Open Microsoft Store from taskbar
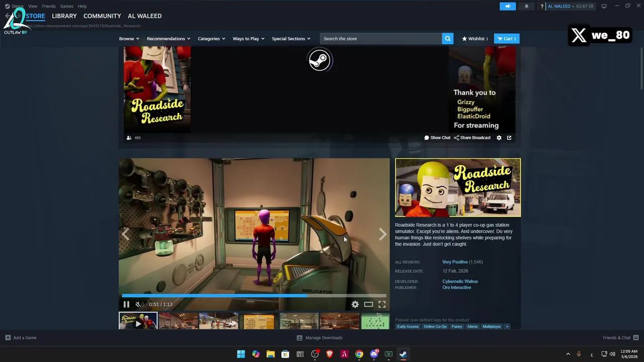The height and width of the screenshot is (362, 644). 285,354
